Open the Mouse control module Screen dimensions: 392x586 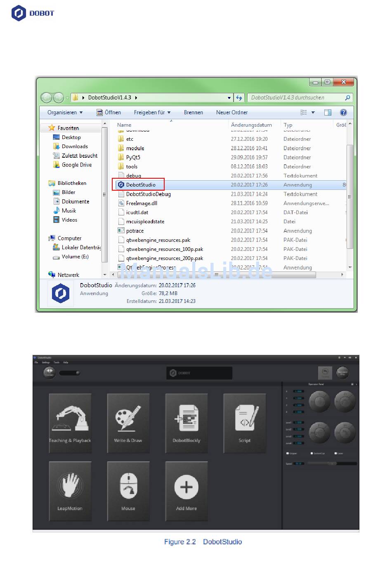click(x=128, y=491)
